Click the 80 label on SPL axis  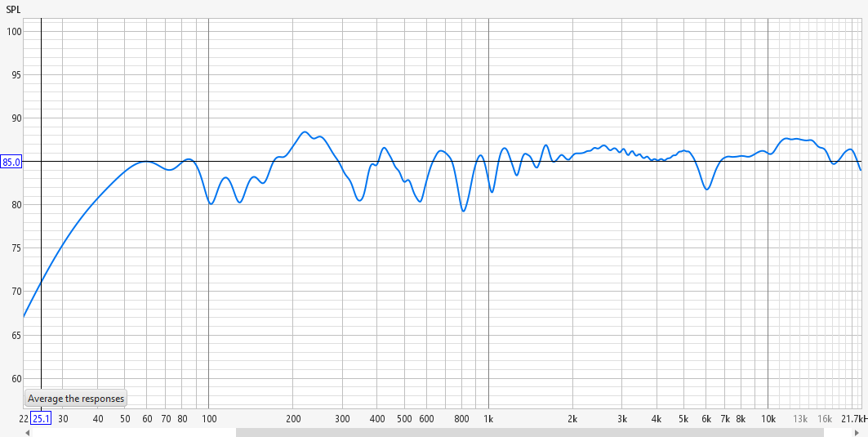(x=16, y=205)
